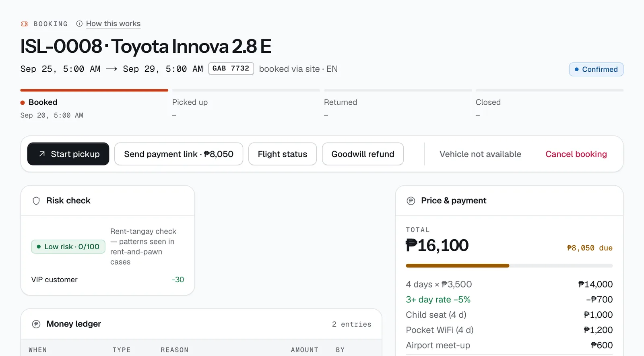Viewport: 644px width, 356px height.
Task: Click the booking ticket icon
Action: (25, 24)
